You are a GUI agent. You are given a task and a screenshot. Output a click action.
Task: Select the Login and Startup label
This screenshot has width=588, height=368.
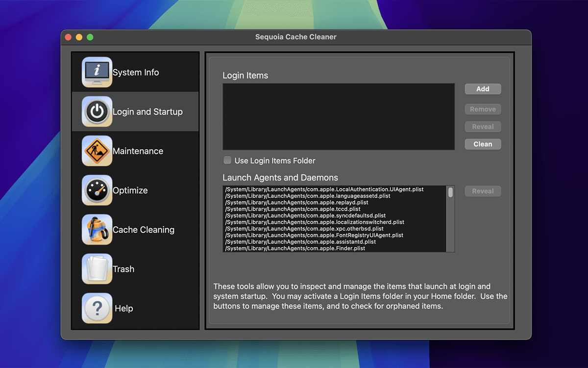(147, 112)
